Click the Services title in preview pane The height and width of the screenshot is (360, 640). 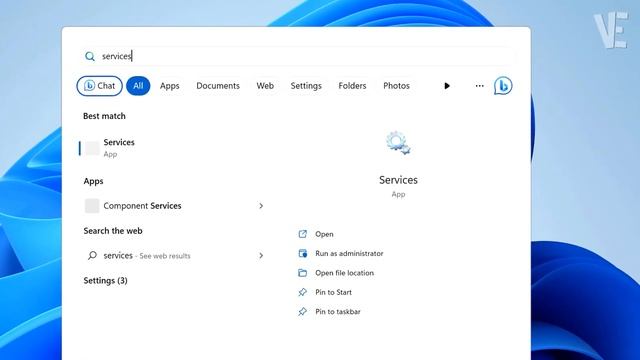click(398, 180)
